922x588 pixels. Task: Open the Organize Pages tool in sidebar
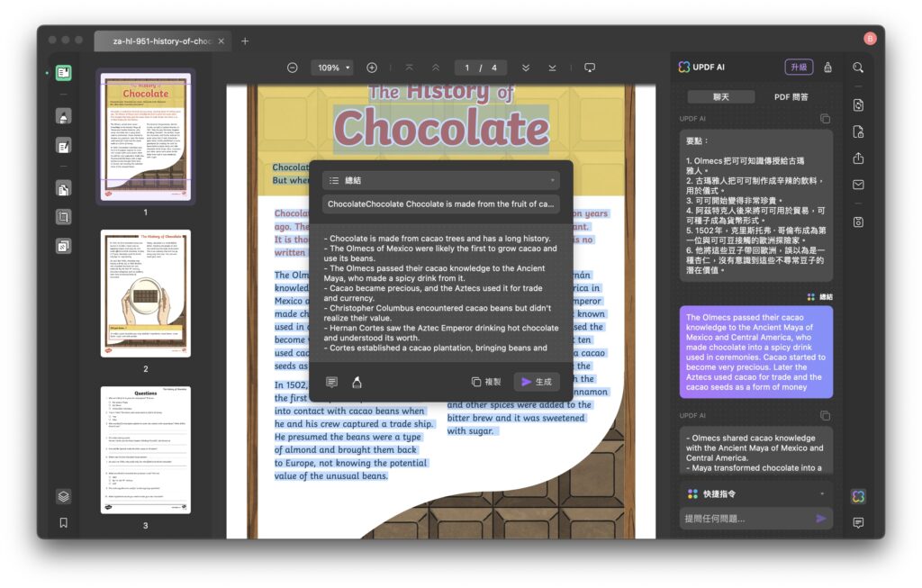(x=64, y=189)
